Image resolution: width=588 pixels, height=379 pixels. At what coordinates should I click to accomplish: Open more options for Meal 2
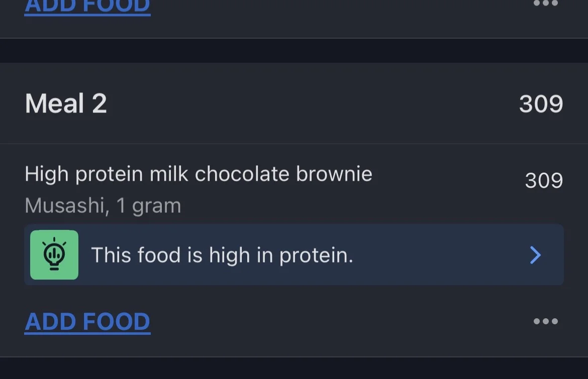pos(545,321)
